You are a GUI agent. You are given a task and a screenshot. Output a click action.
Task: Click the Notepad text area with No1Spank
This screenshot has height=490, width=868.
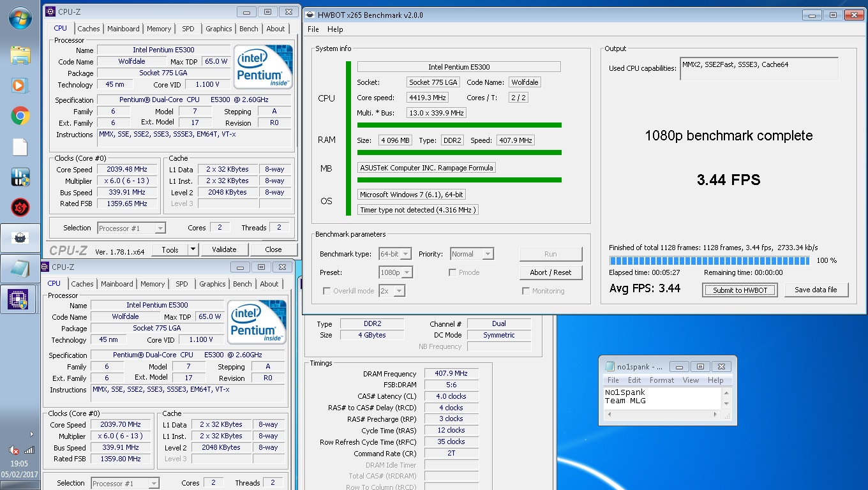[662, 397]
